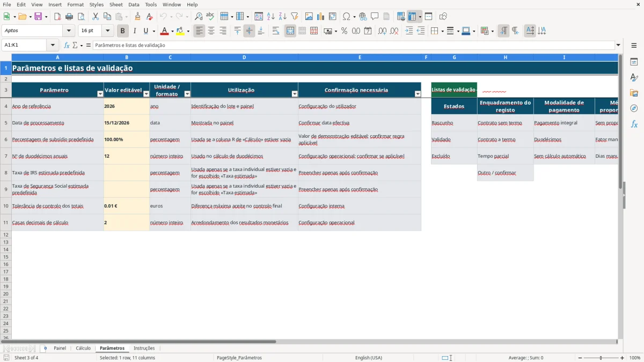Open sidebar Functions fx icon
The image size is (644, 362).
pyautogui.click(x=634, y=124)
